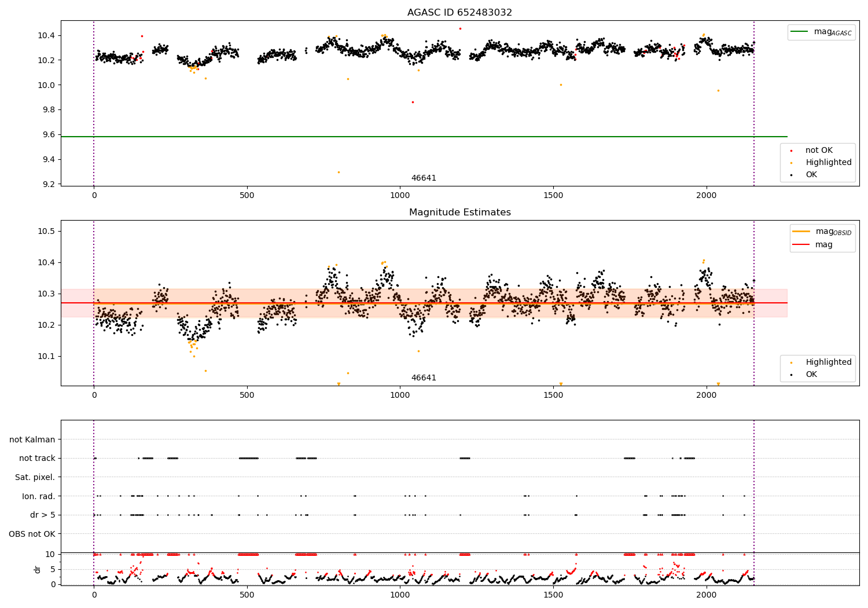Click the tick label 5 on the dr axis
Image resolution: width=868 pixels, height=608 pixels.
[x=53, y=569]
